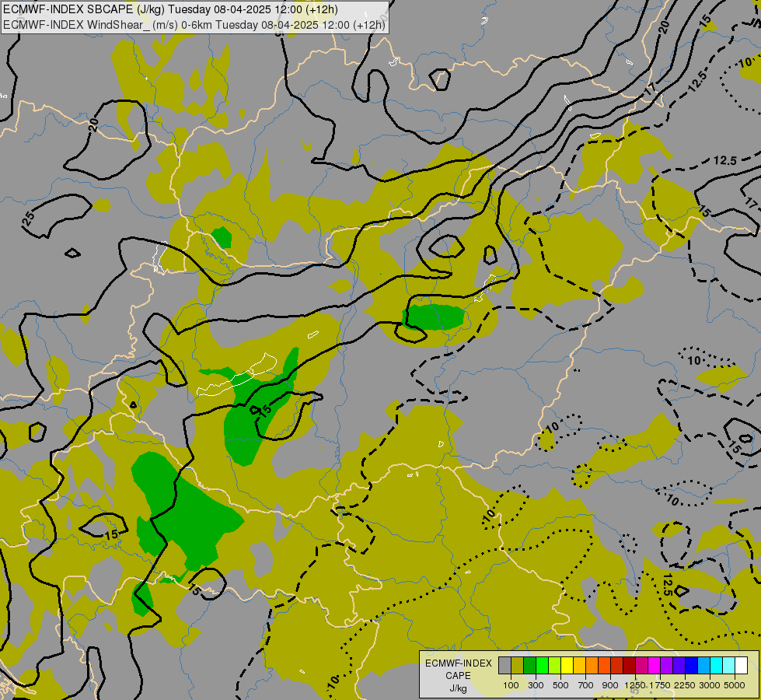
Task: Select the pure blue swatch right of 2250
Action: pos(692,665)
